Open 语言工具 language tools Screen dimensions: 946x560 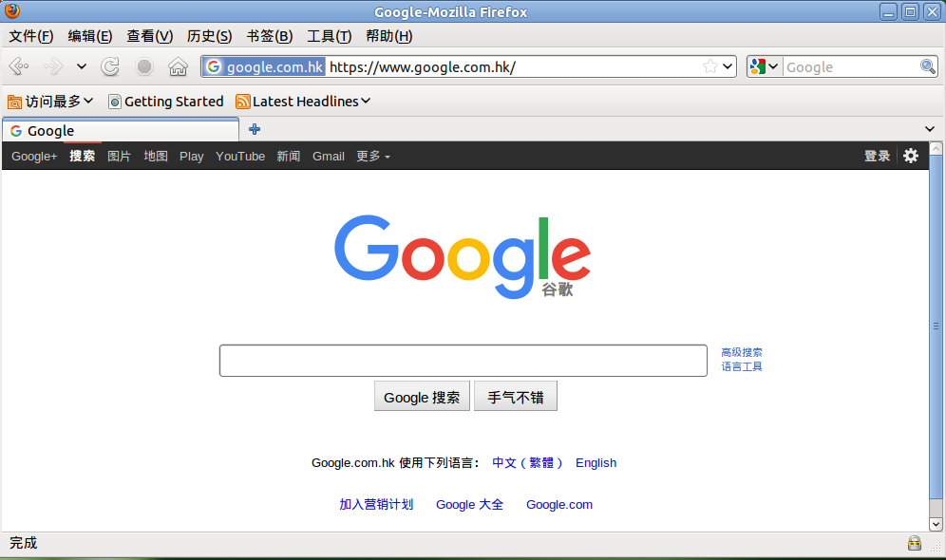coord(742,366)
